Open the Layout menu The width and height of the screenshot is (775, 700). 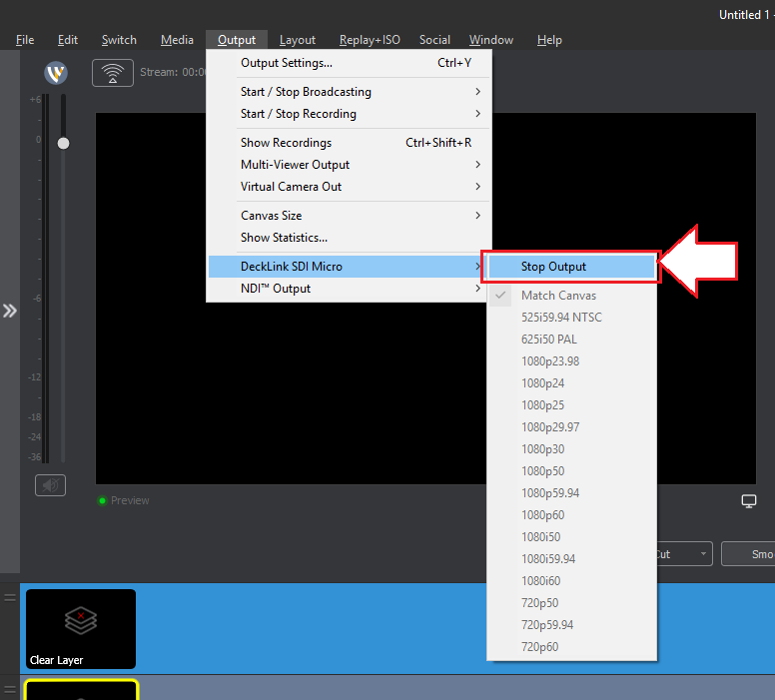[297, 40]
